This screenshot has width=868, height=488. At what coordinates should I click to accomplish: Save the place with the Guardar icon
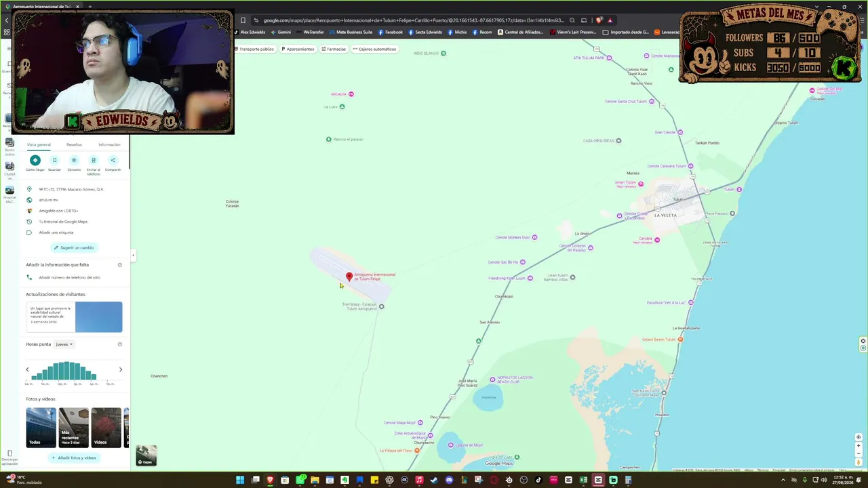[x=54, y=161]
